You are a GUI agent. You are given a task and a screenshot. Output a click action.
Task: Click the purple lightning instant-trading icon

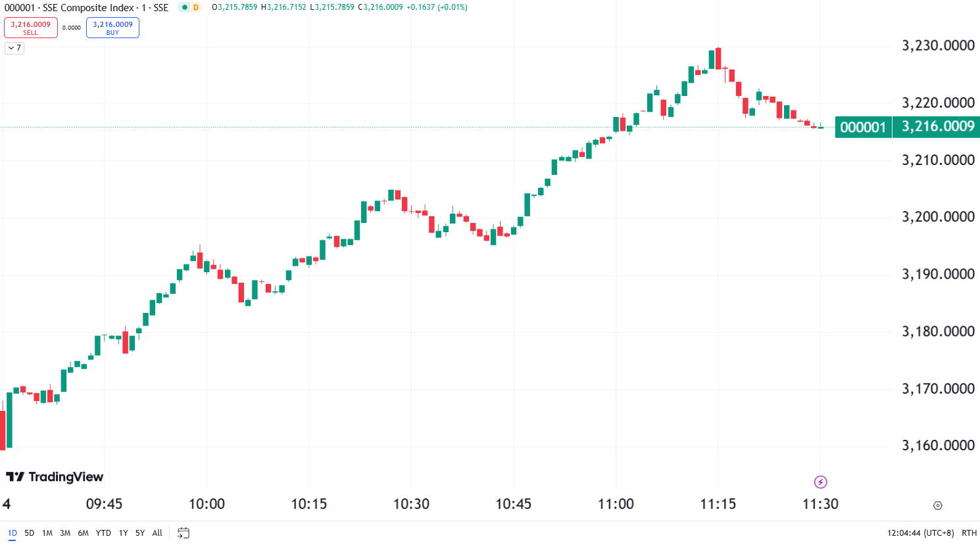(821, 483)
